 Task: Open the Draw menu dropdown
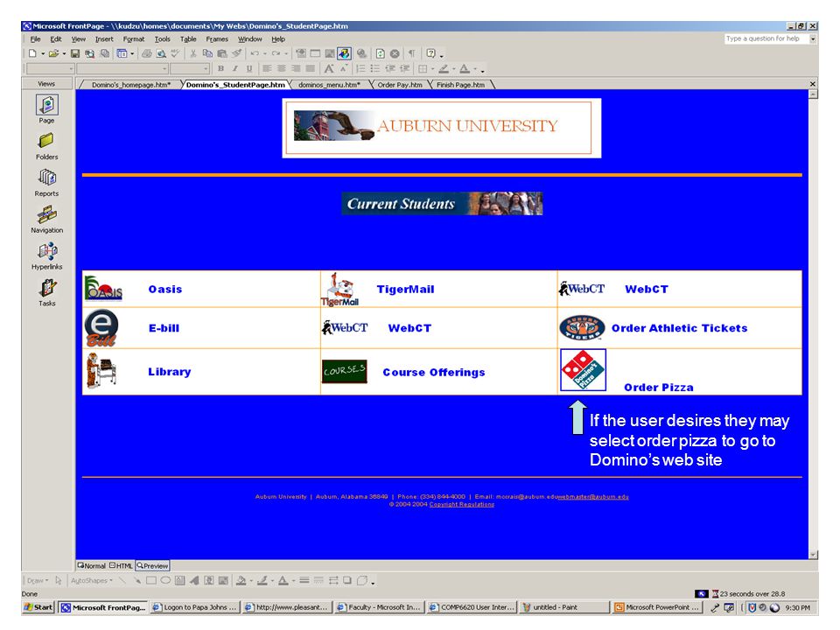pyautogui.click(x=38, y=580)
